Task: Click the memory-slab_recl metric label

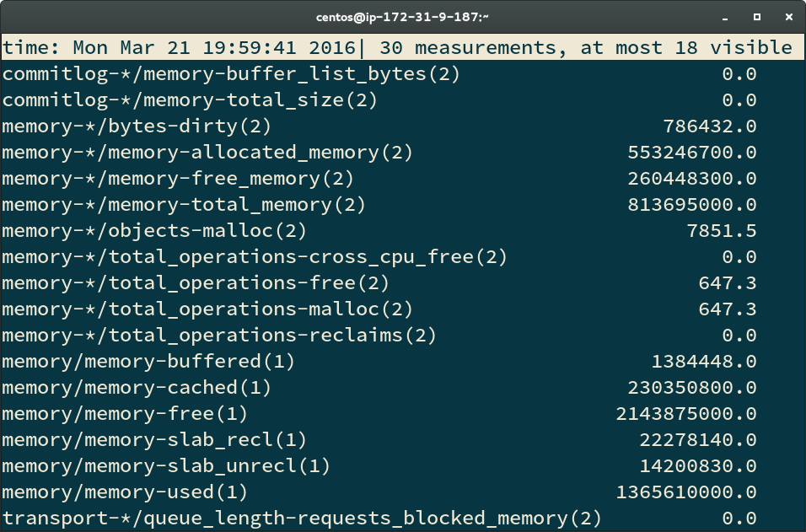Action: point(154,440)
